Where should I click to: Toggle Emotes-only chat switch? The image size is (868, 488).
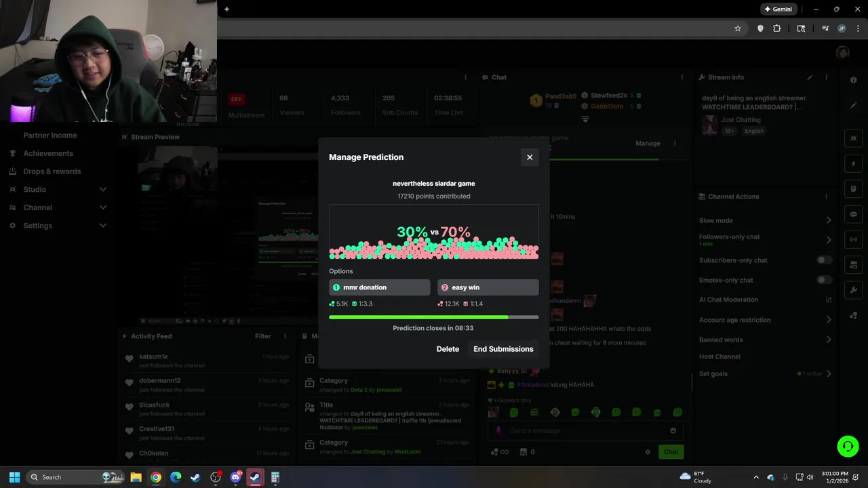point(824,280)
